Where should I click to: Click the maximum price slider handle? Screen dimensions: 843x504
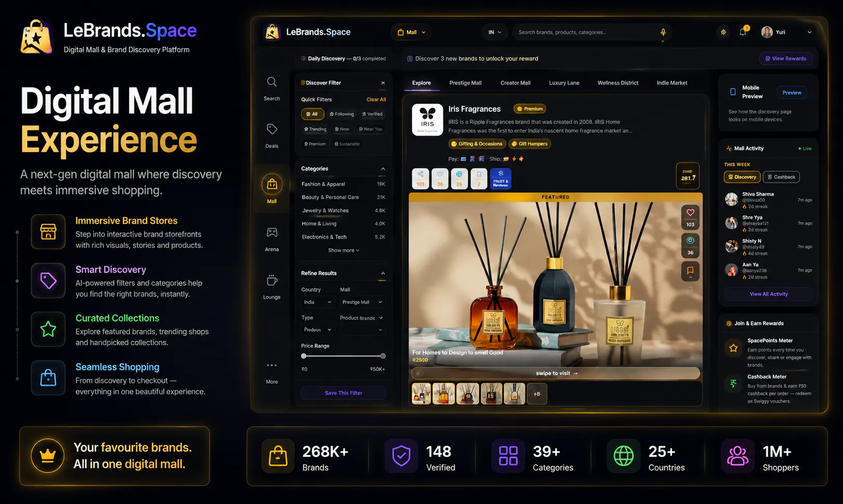383,356
